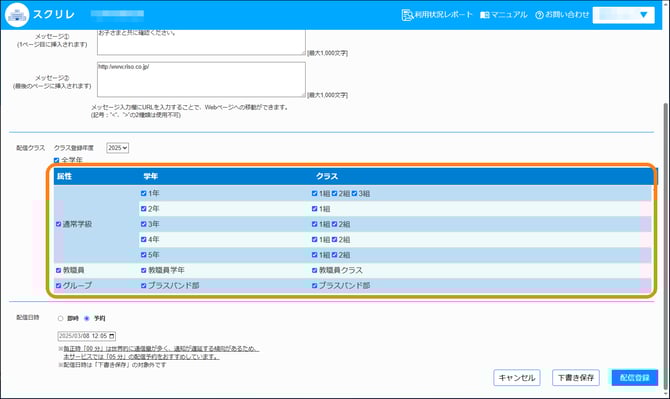Uncheck the 5年 grade checkbox
The width and height of the screenshot is (670, 399).
tap(144, 255)
